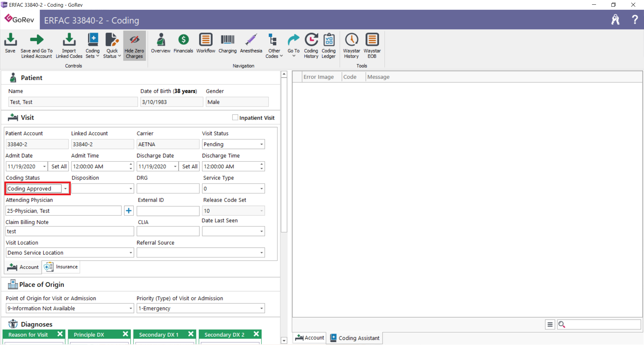The image size is (644, 345).
Task: Open Waystar EOB tool
Action: coord(372,46)
